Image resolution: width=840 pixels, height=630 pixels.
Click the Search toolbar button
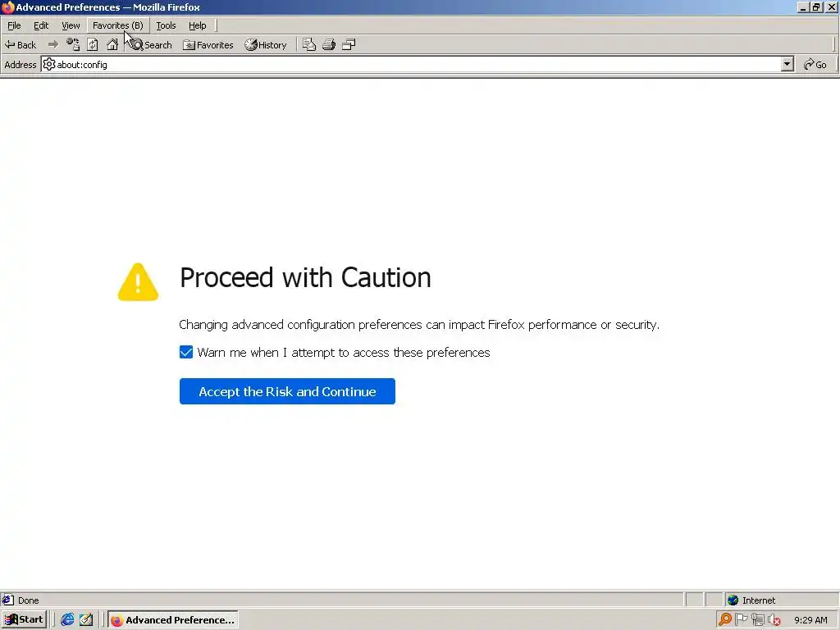click(x=151, y=45)
